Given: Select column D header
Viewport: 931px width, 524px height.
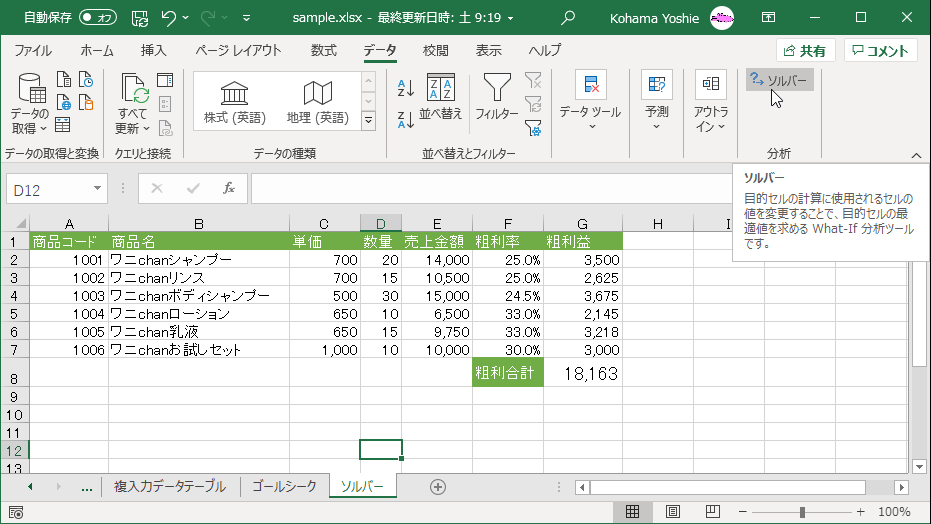Looking at the screenshot, I should [x=381, y=224].
